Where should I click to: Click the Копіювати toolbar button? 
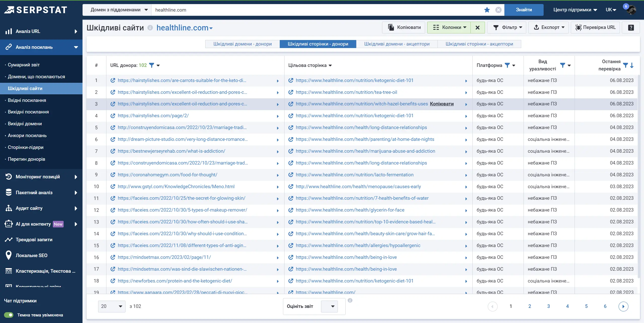click(404, 27)
